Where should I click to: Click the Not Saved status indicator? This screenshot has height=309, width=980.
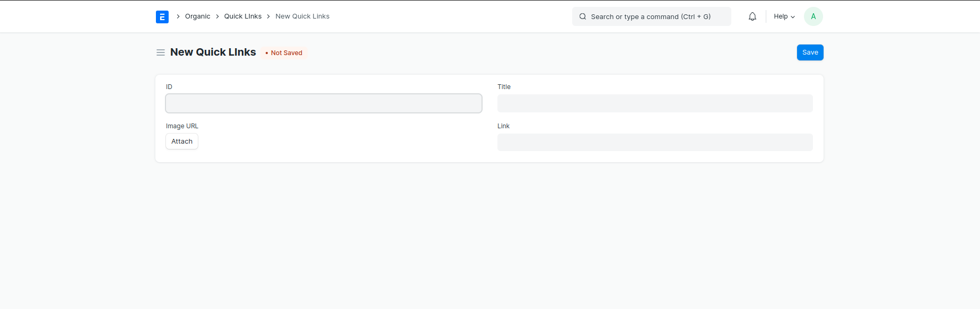284,53
